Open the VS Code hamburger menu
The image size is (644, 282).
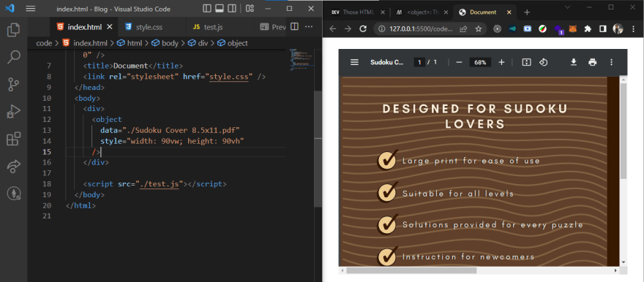pos(31,9)
